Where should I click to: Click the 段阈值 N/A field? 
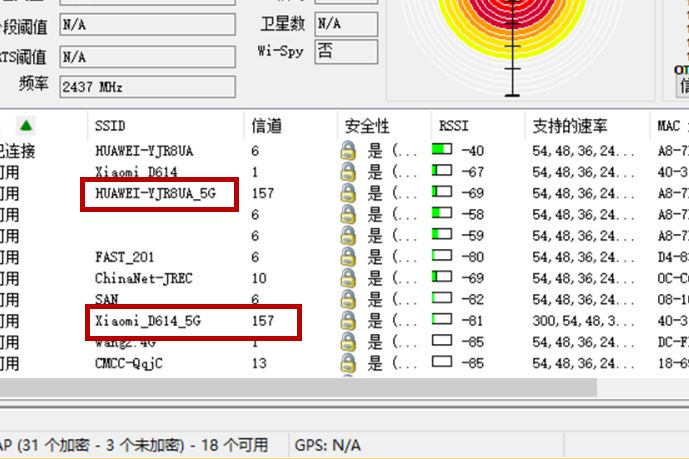coord(148,25)
